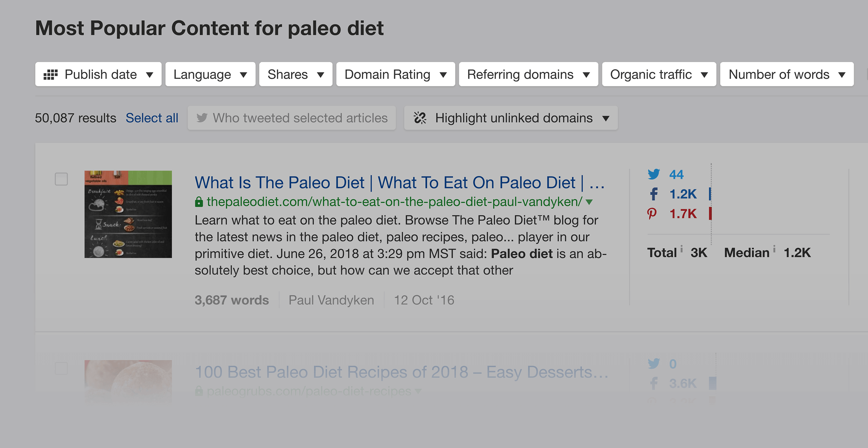Open the Number of words filter

[787, 74]
